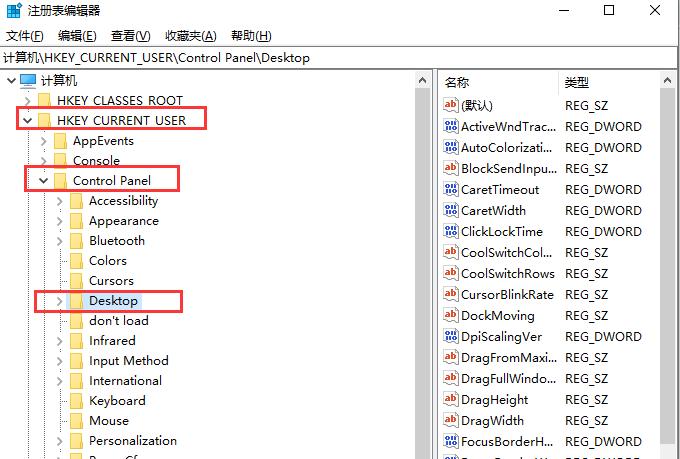Collapse the Control Panel key
This screenshot has height=459, width=680.
pyautogui.click(x=43, y=181)
